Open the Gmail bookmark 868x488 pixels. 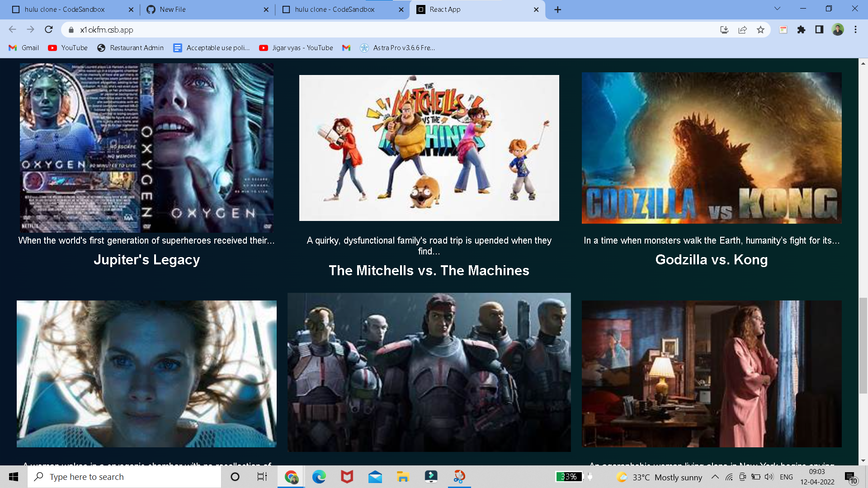[x=23, y=47]
